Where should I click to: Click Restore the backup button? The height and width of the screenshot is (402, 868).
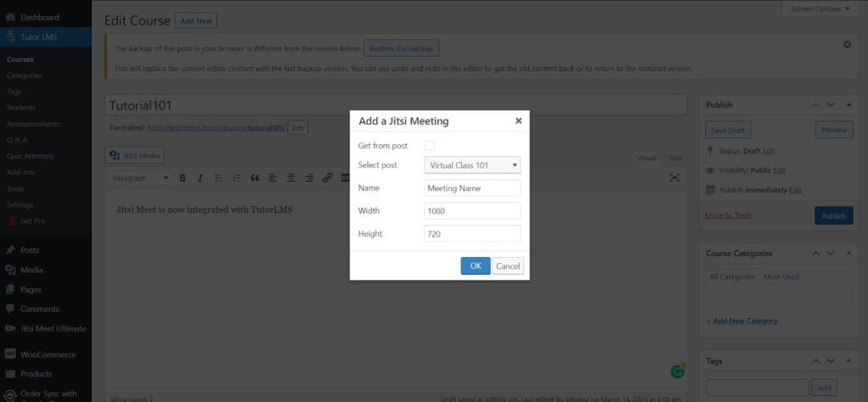[x=401, y=48]
